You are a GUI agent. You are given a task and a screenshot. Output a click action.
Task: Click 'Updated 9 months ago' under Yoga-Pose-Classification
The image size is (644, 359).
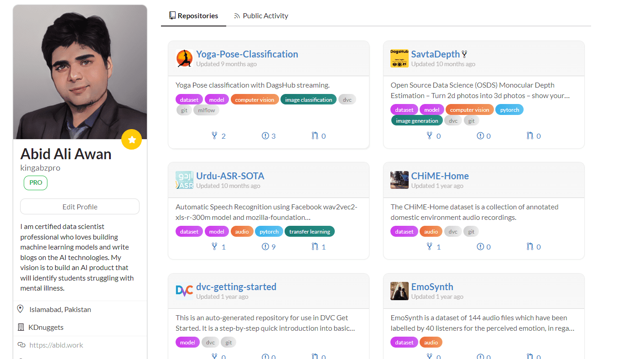226,64
